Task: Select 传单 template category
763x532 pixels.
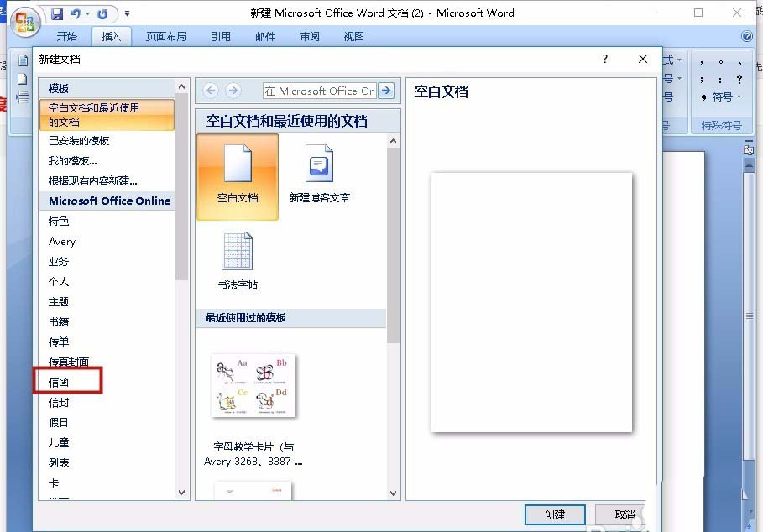Action: tap(59, 342)
